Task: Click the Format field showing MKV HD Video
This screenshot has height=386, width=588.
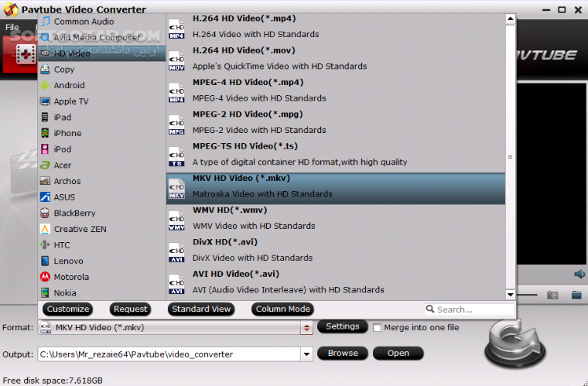Action: (x=169, y=328)
